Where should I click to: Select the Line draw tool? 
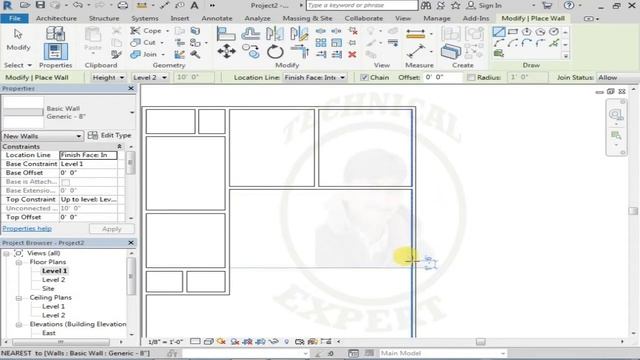pyautogui.click(x=498, y=32)
